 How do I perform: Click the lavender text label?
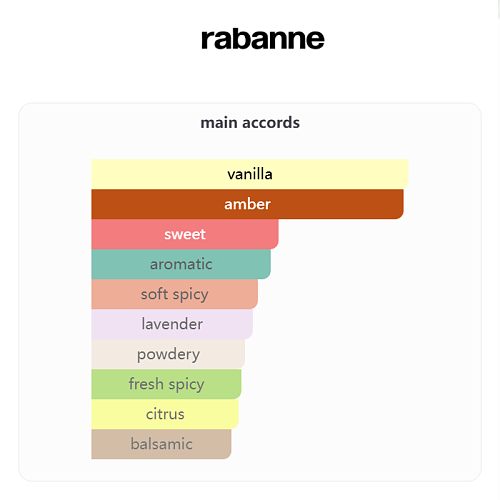pos(172,324)
